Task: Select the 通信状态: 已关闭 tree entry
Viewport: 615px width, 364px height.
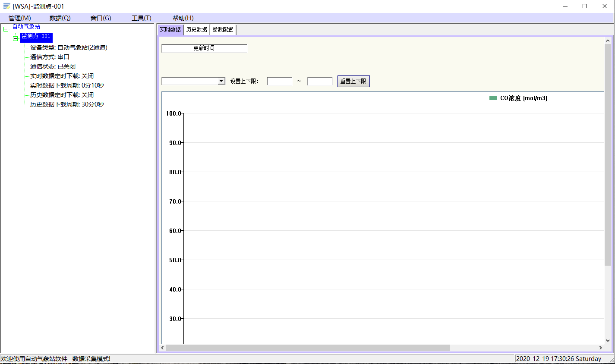Action: [53, 66]
